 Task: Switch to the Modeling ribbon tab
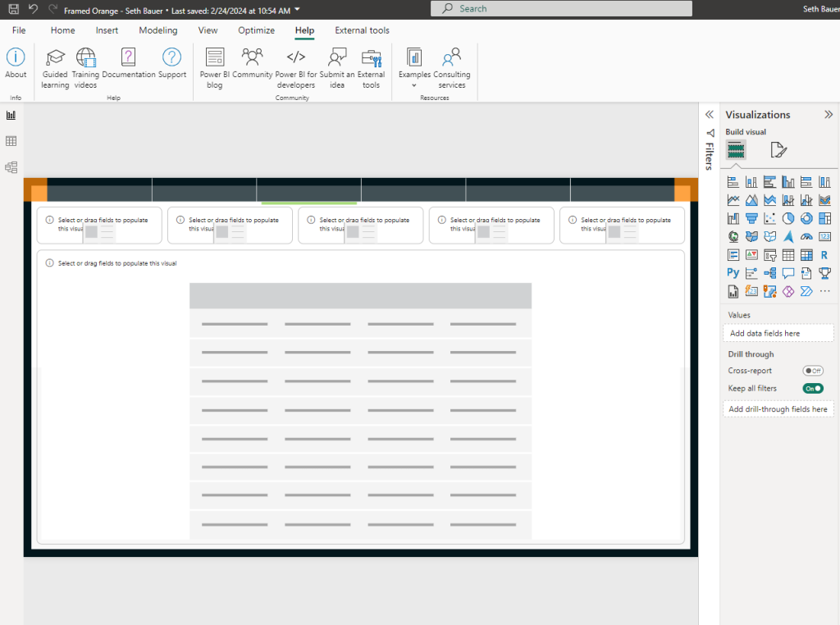coord(158,30)
